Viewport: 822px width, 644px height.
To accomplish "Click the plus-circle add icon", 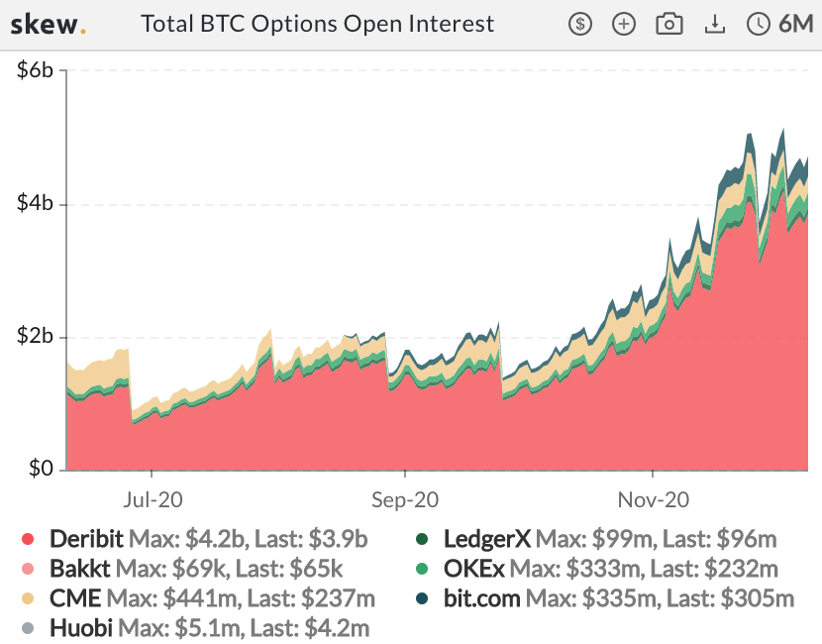I will [x=624, y=24].
